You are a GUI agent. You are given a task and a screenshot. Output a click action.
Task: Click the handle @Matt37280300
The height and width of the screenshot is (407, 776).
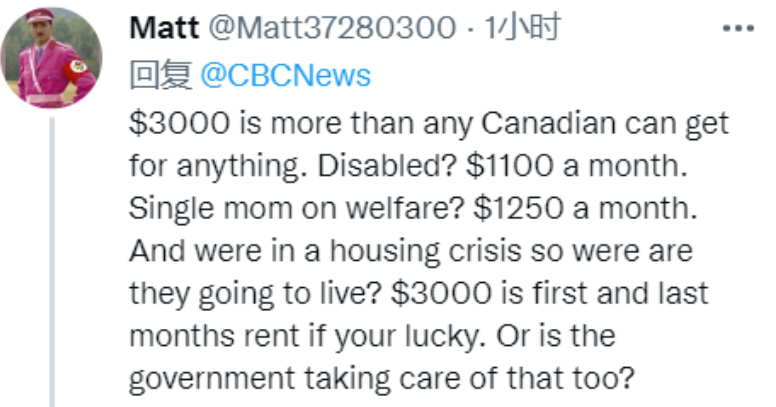[x=330, y=29]
